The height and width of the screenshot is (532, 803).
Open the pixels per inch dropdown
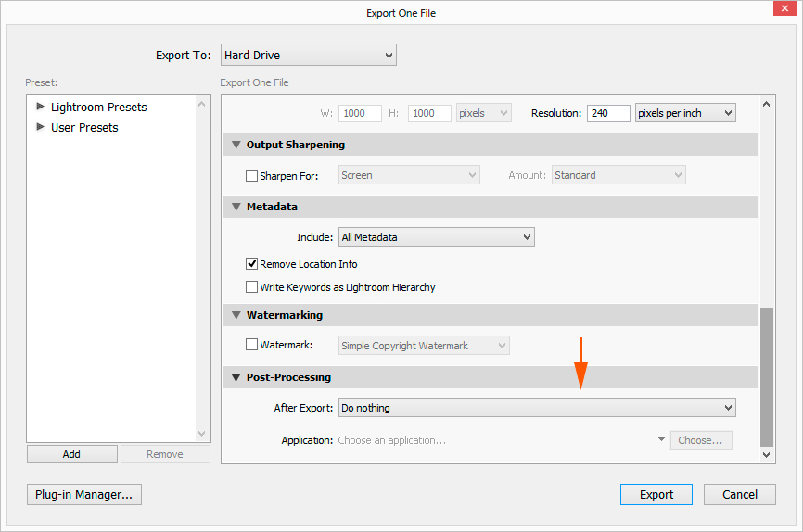click(x=684, y=113)
